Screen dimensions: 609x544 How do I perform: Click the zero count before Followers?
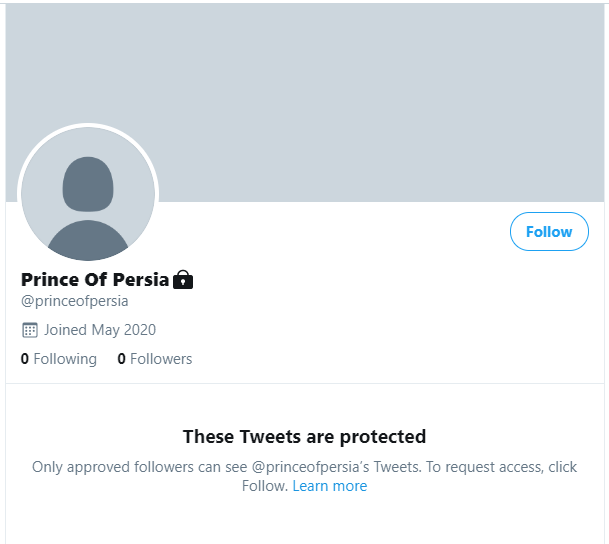click(x=122, y=359)
